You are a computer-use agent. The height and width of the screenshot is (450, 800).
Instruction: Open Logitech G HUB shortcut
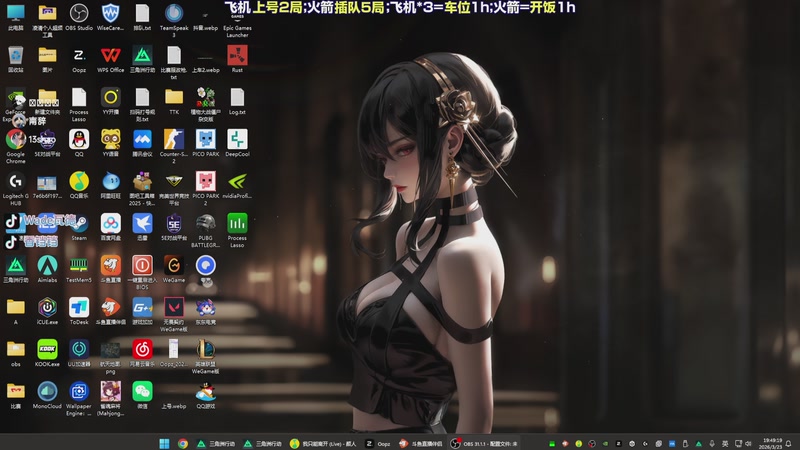coord(16,188)
